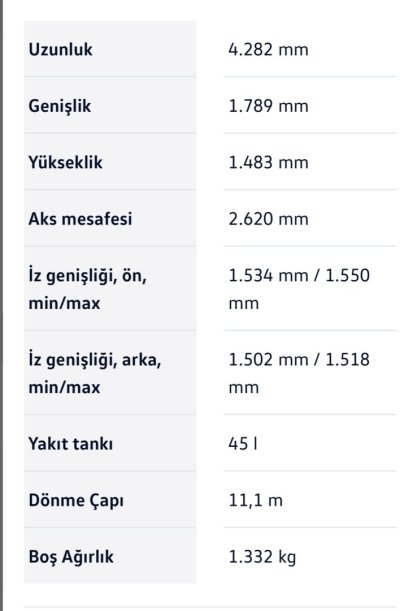
Task: Click the dark left edge scrollbar strip
Action: pyautogui.click(x=2, y=306)
